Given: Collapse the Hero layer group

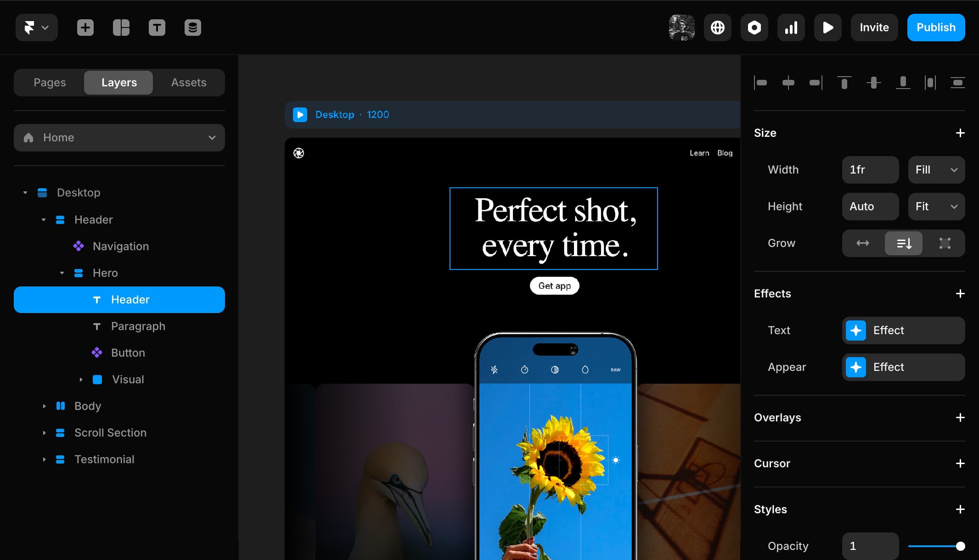Looking at the screenshot, I should point(62,273).
